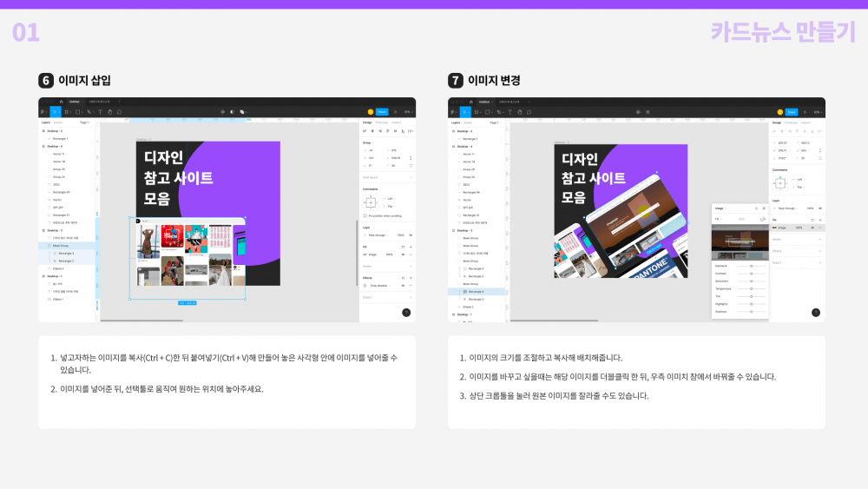Click the help question mark in step 6
The height and width of the screenshot is (489, 868).
(406, 312)
